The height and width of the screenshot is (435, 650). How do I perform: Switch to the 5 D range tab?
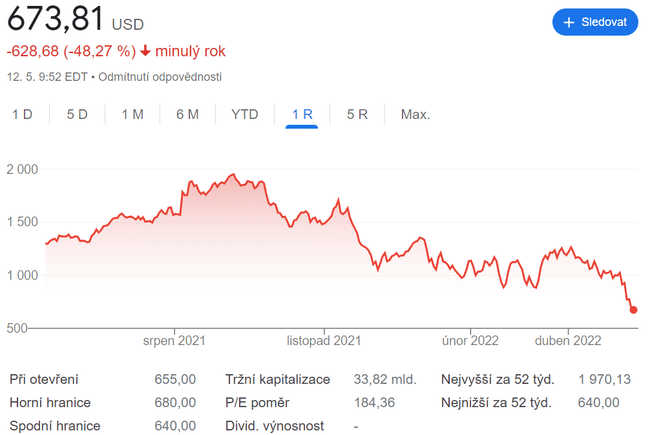point(77,114)
